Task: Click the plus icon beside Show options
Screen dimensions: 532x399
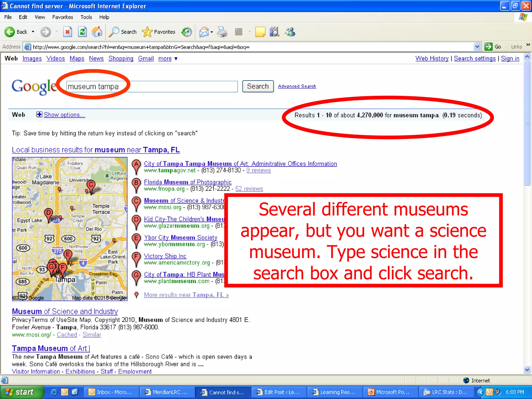Action: pos(39,115)
